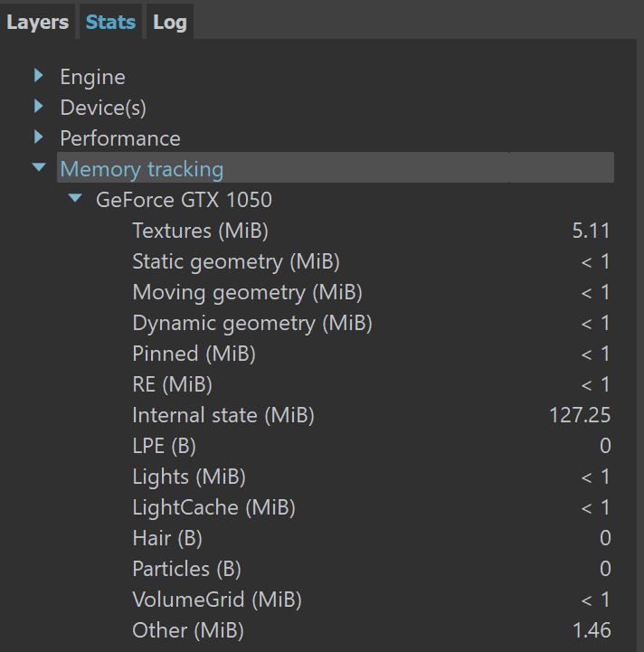
Task: Select the Internal state (MiB) row
Action: tap(371, 415)
